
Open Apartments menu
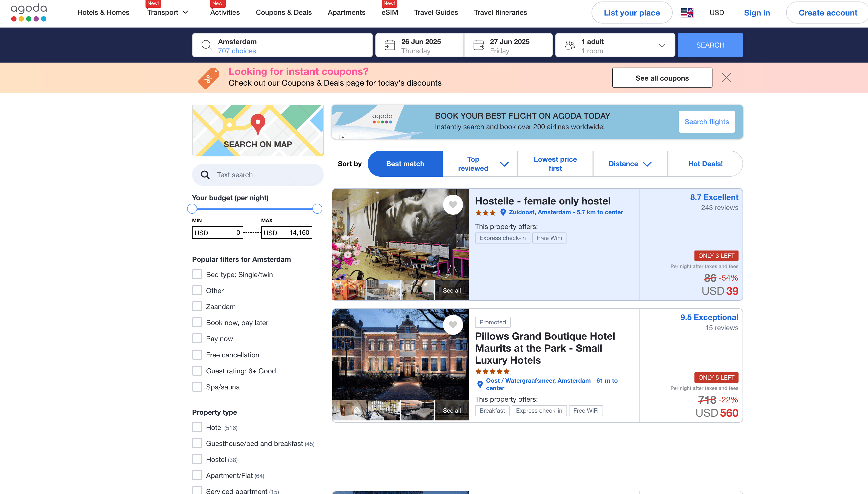(346, 13)
